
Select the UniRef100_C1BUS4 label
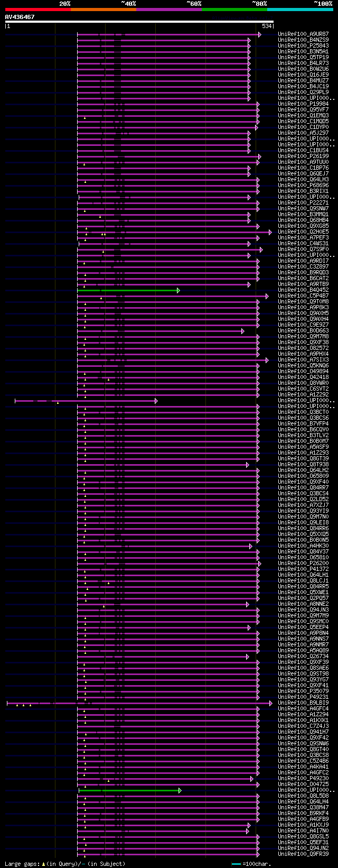303,151
